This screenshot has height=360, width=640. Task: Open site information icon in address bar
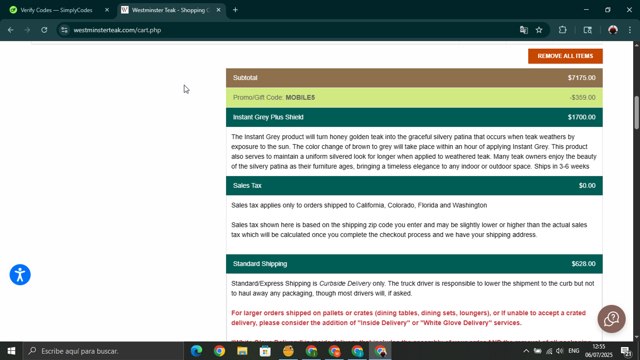64,30
